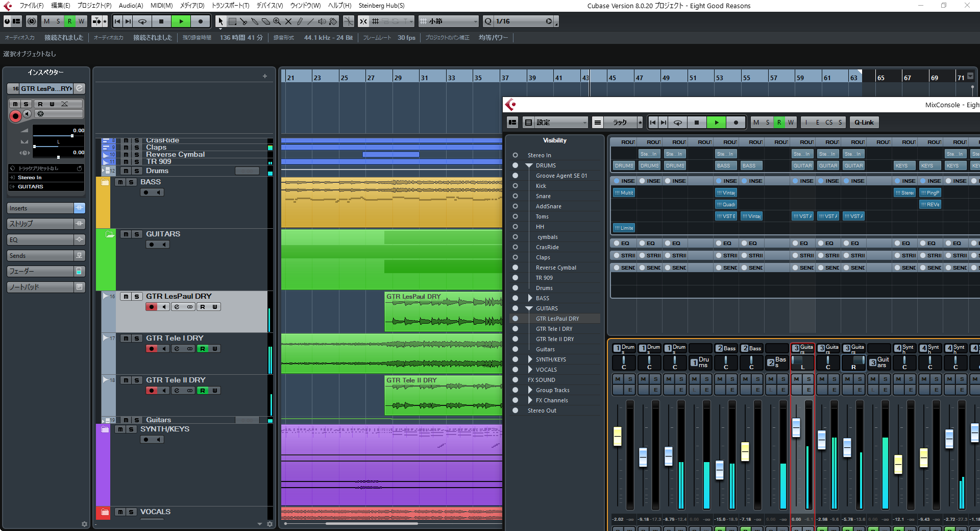
Task: Select the Zoom magnifier tool
Action: pos(277,21)
